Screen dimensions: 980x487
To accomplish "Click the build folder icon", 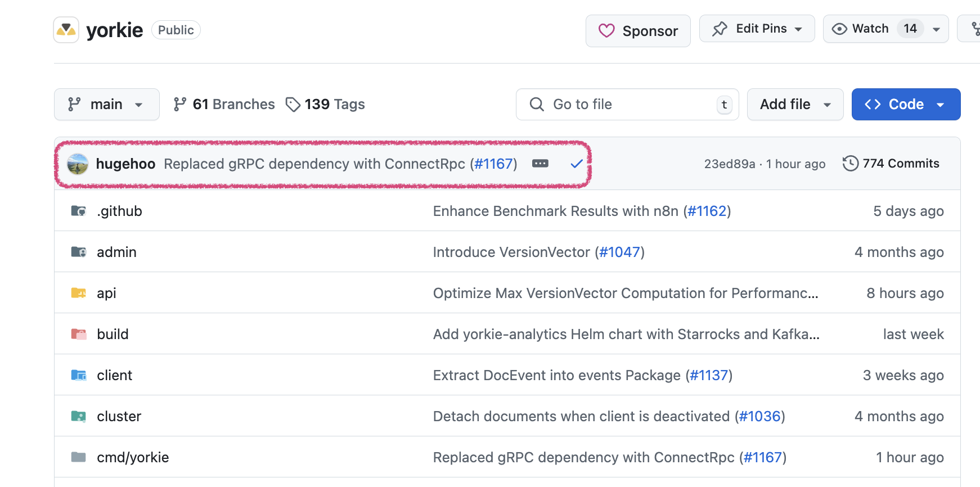I will 79,334.
